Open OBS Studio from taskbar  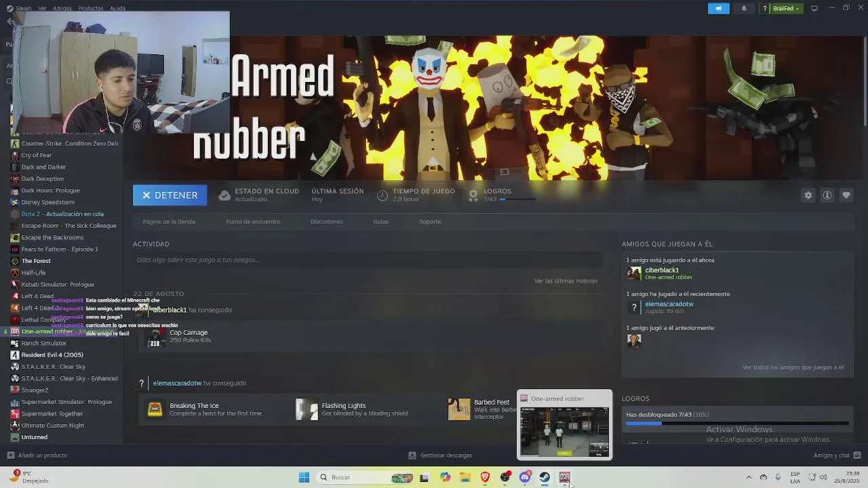click(505, 477)
